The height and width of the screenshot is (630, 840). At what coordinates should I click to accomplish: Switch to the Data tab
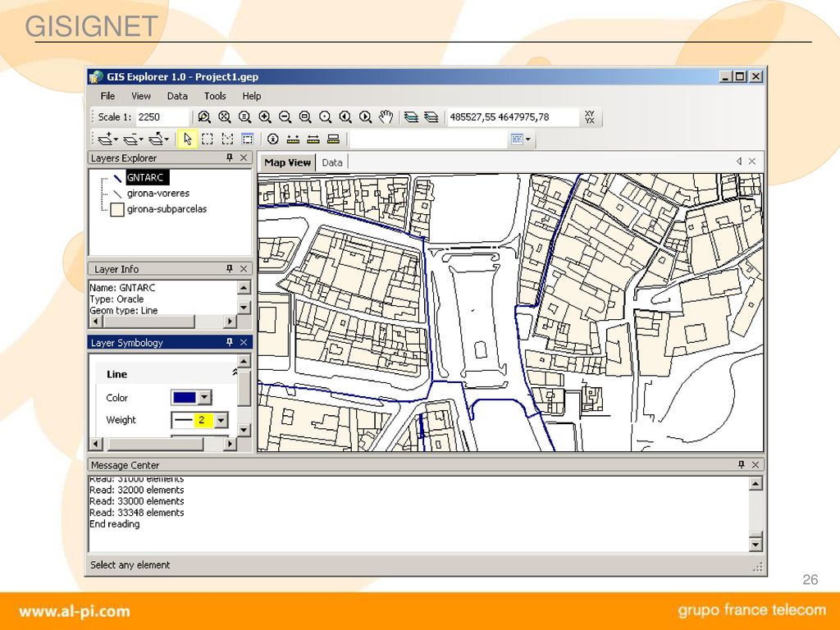[x=332, y=162]
